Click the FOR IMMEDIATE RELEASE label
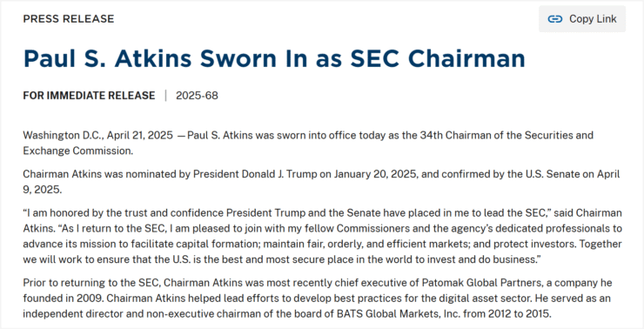Screen dimensions: 644x329 89,95
